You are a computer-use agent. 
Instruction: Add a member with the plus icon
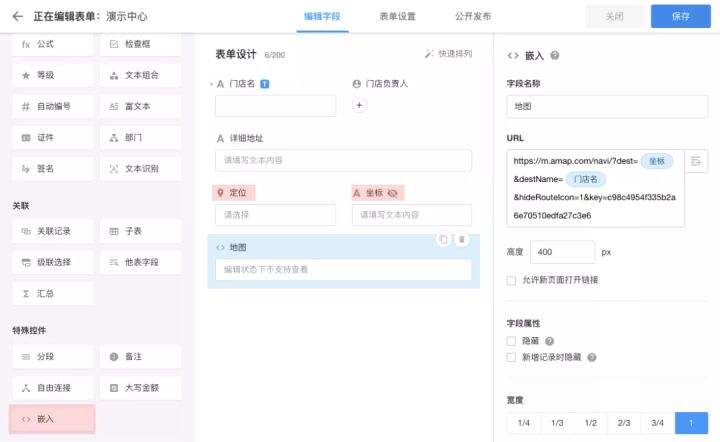point(360,105)
